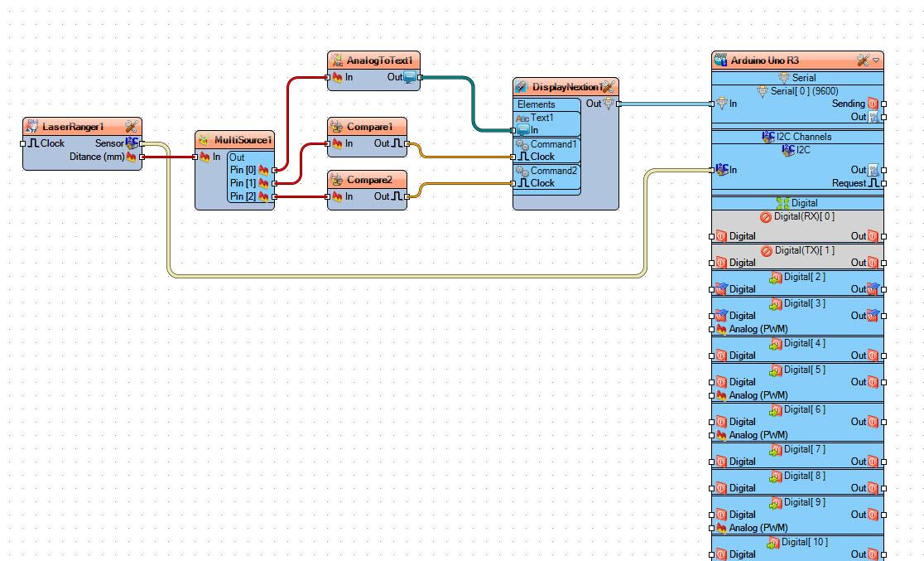Click MultiSource1 In pin icon

(x=205, y=157)
